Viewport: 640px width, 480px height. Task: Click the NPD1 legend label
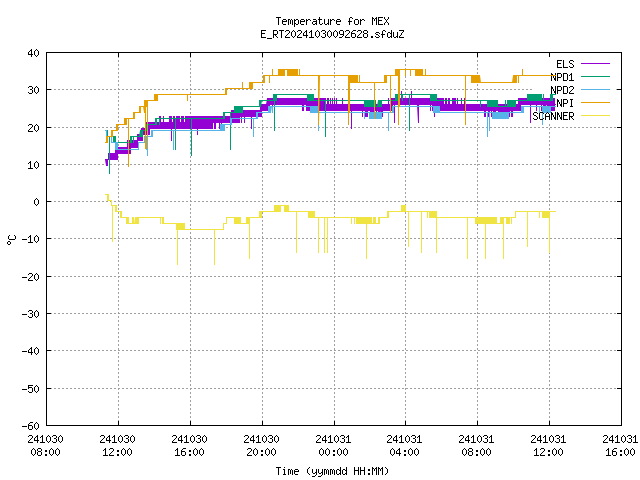click(x=562, y=77)
